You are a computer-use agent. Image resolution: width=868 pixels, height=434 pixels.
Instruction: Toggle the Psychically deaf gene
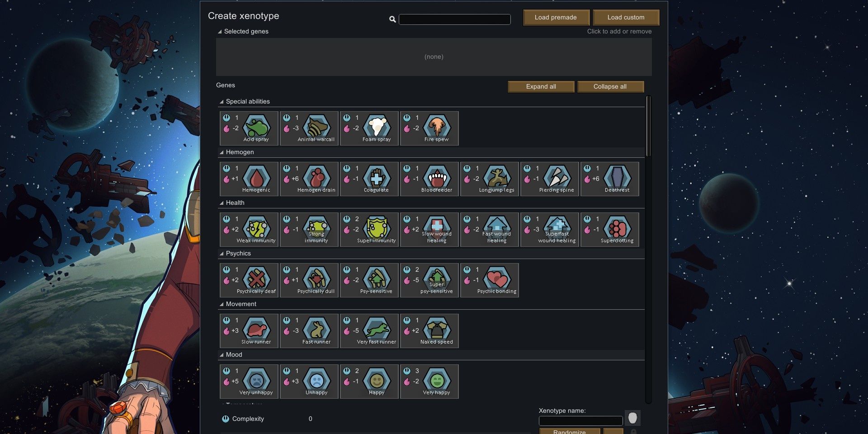[248, 280]
